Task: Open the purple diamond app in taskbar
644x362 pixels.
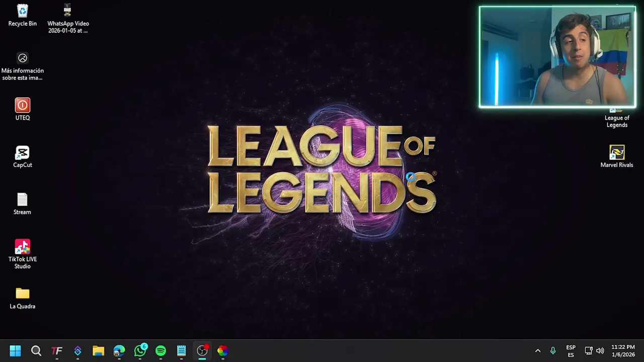Action: (77, 351)
